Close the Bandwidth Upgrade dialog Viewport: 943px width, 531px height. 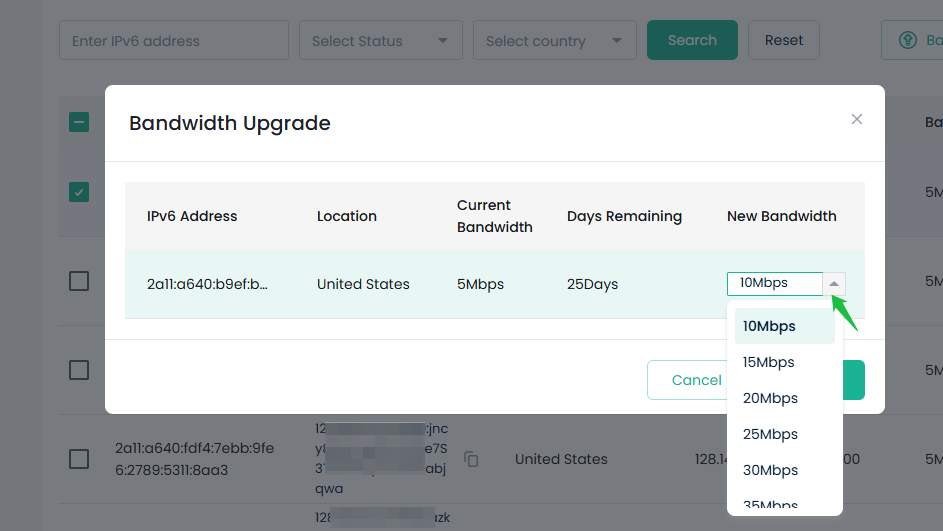[856, 119]
